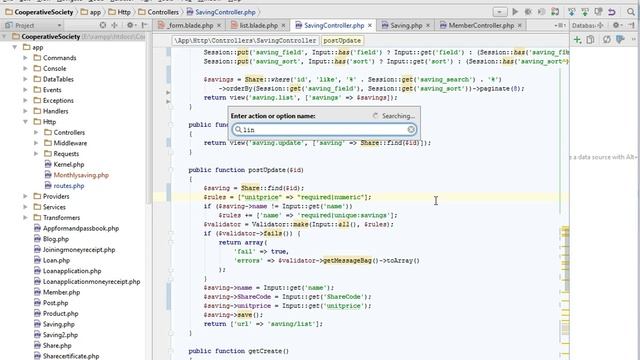Select the SavingController.php tab
The width and height of the screenshot is (640, 360).
coord(333,25)
